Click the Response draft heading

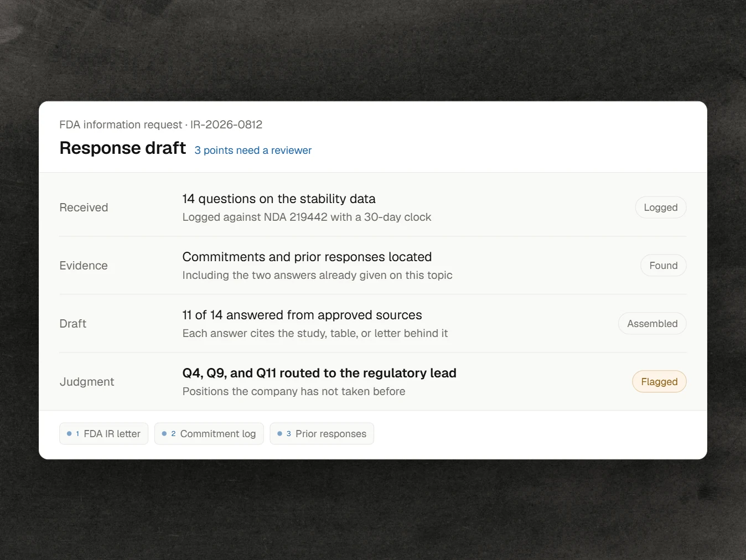click(122, 148)
